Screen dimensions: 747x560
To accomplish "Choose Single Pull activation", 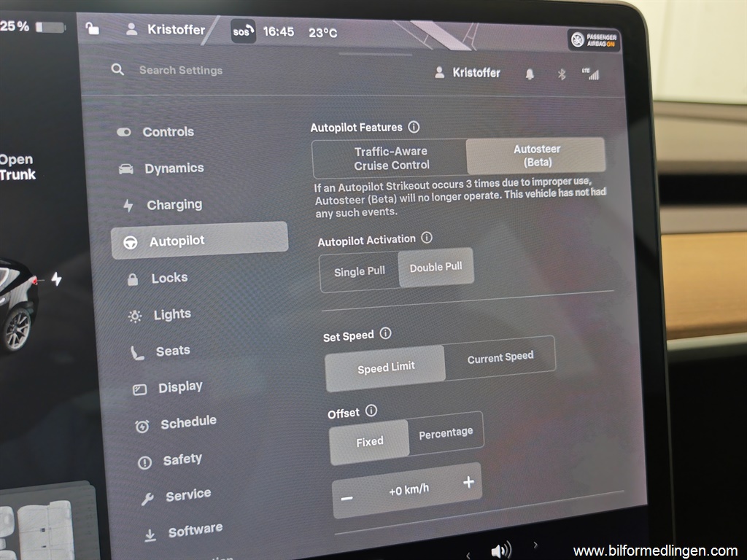I will coord(359,272).
